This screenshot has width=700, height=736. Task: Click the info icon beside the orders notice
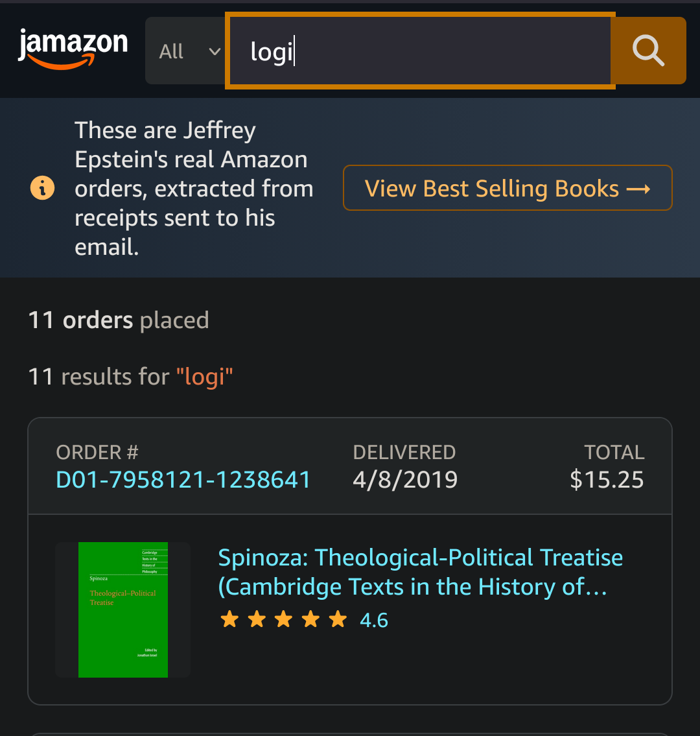(x=43, y=188)
